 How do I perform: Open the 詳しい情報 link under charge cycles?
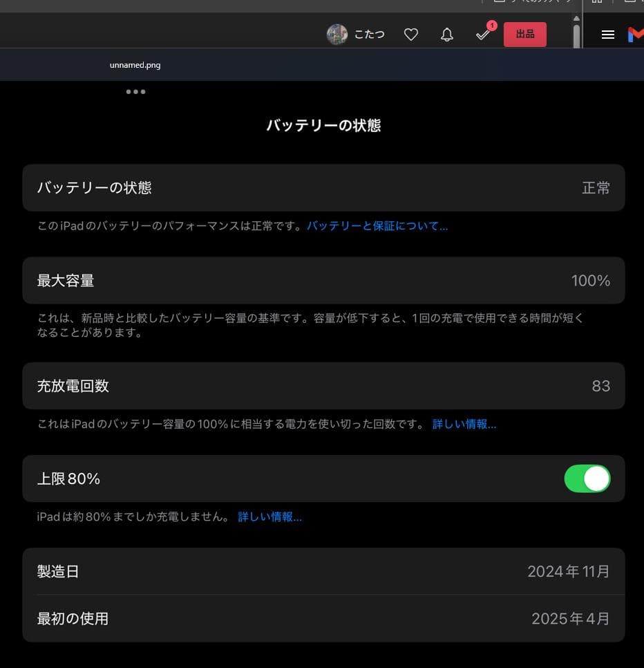click(x=464, y=424)
